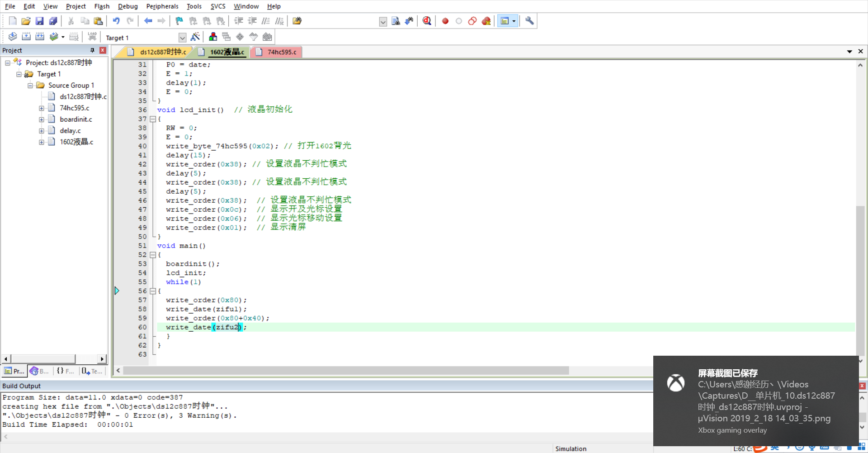868x453 pixels.
Task: Toggle the Project window view button
Action: pos(505,21)
